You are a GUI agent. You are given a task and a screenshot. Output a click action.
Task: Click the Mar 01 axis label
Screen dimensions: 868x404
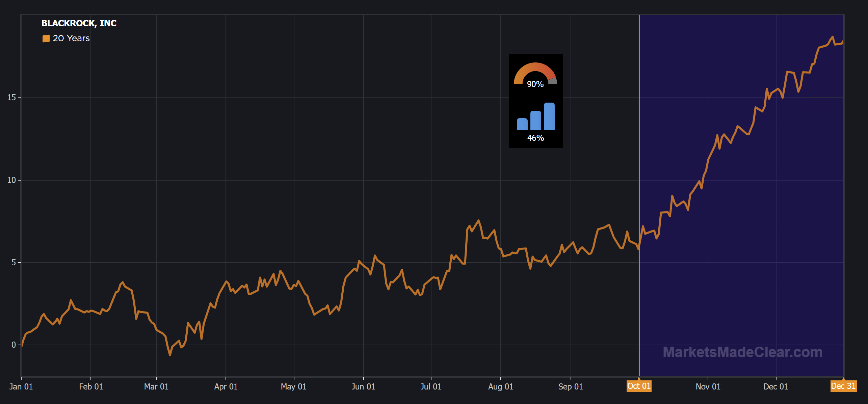point(156,387)
